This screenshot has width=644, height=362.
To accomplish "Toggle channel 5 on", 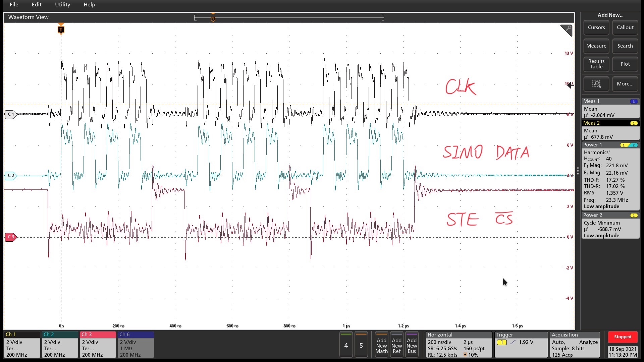I will 361,345.
